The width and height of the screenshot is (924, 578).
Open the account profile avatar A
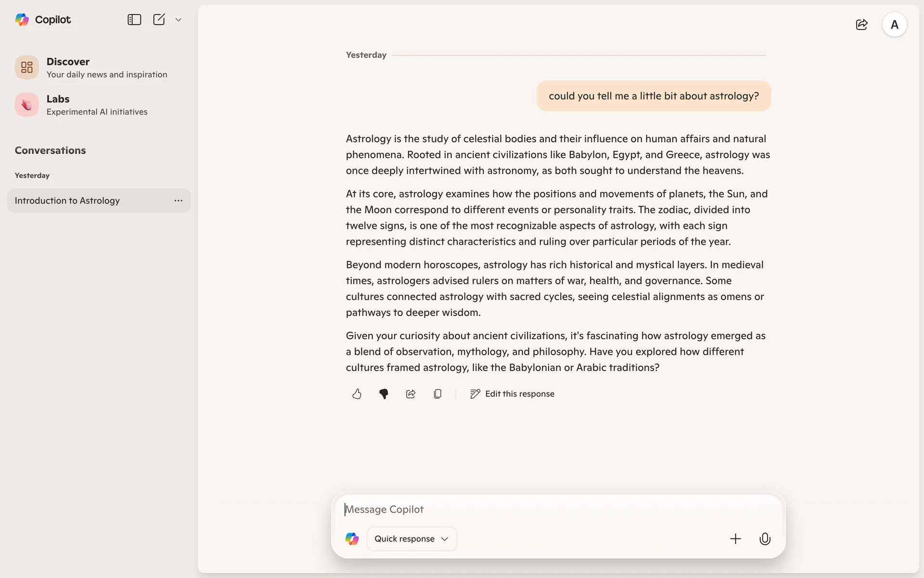894,25
